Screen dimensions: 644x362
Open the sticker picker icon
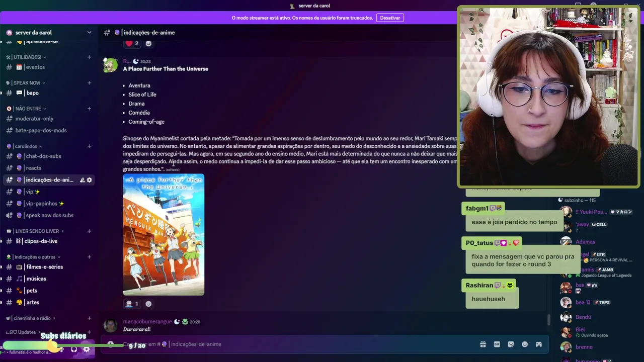click(511, 344)
